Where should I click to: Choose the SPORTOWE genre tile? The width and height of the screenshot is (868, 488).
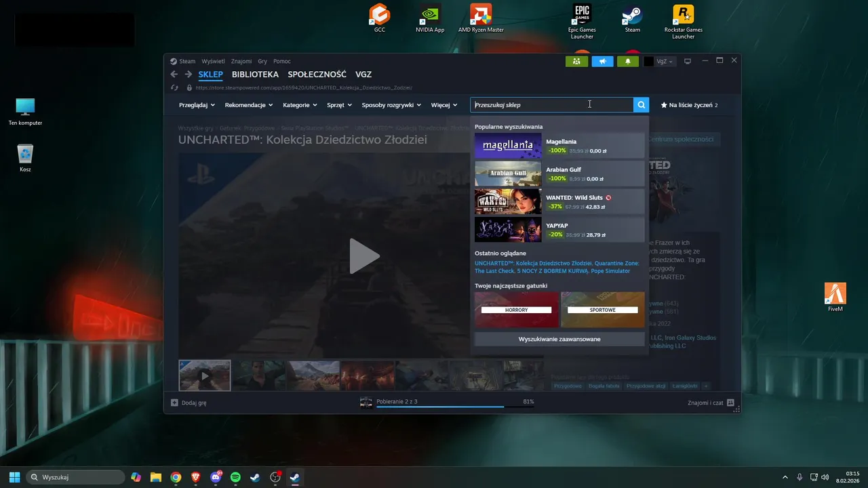[603, 310]
